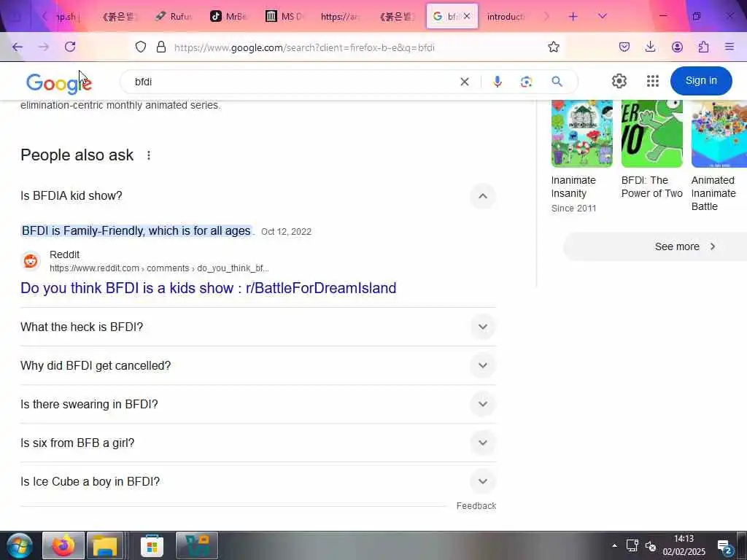Expand 'Why did BFDI get cancelled?'
The image size is (747, 560).
[x=483, y=366]
